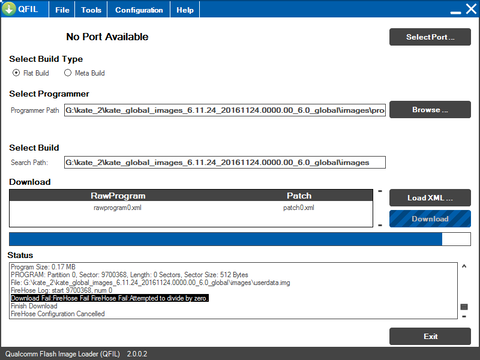Click the Program Size 0.17 MB log line
Image resolution: width=480 pixels, height=360 pixels.
tap(43, 267)
